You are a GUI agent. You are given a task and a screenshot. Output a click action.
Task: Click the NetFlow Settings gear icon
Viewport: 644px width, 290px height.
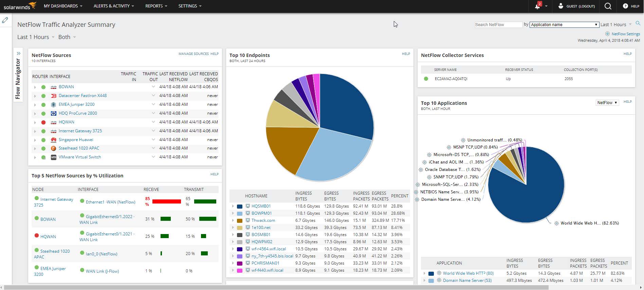pos(607,34)
